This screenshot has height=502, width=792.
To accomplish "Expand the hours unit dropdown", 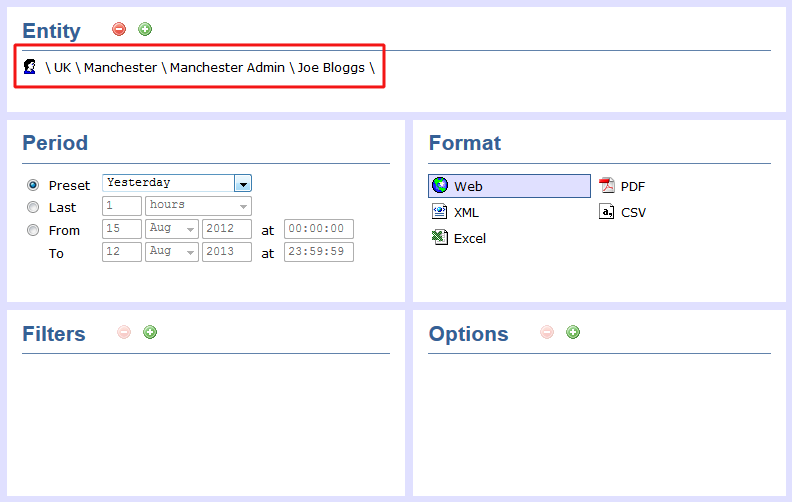I will tap(243, 206).
